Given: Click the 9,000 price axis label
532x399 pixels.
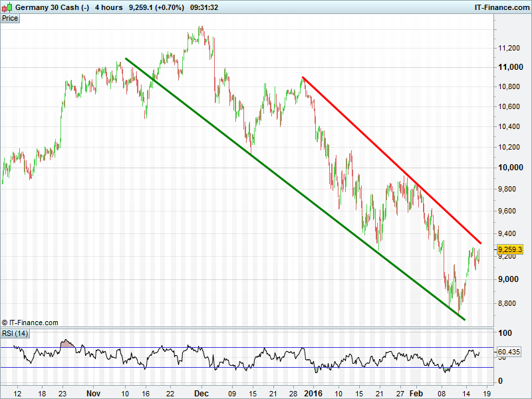Looking at the screenshot, I should [x=508, y=279].
